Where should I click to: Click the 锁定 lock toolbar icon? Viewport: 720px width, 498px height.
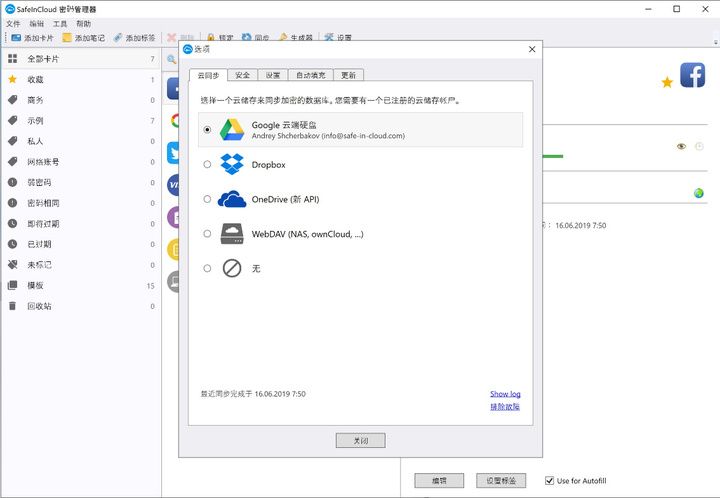211,38
